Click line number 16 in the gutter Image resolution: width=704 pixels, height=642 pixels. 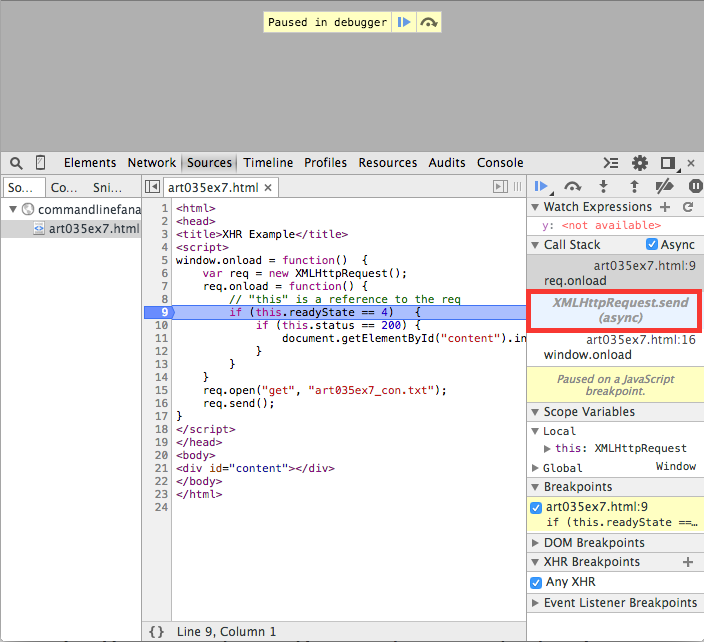pos(162,403)
